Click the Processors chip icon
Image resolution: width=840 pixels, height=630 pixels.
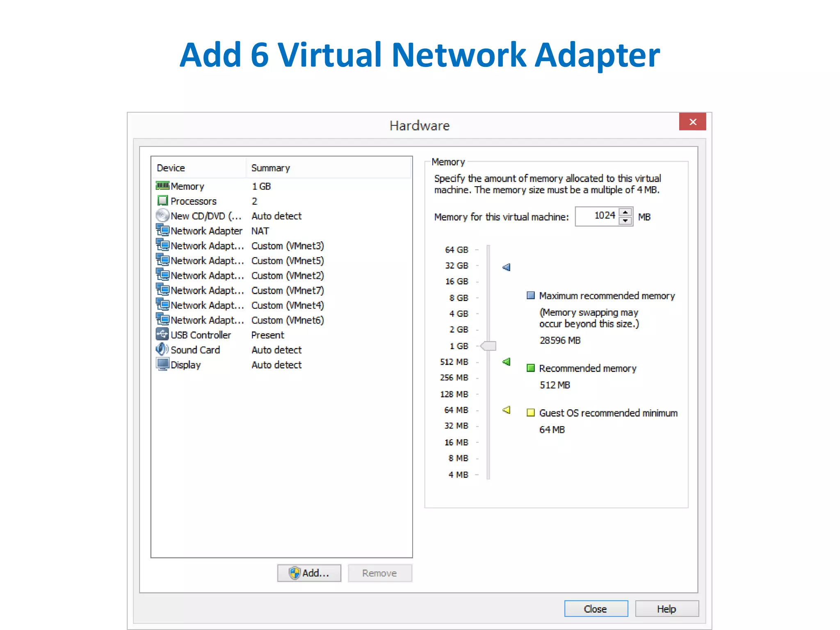pyautogui.click(x=162, y=201)
